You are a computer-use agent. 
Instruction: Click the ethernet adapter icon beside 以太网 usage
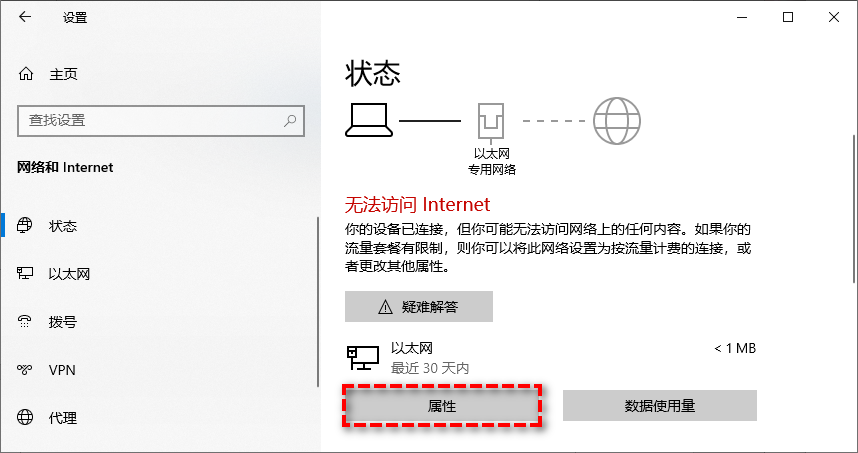point(363,358)
